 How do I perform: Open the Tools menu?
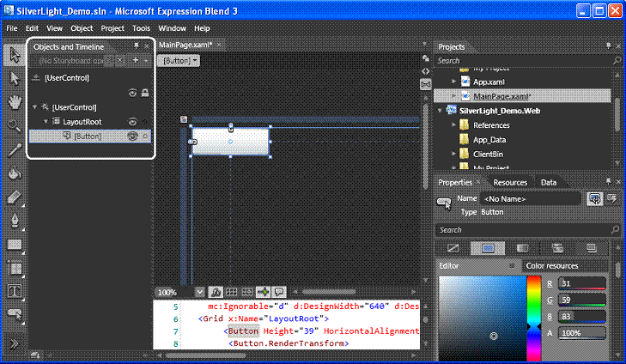(142, 28)
